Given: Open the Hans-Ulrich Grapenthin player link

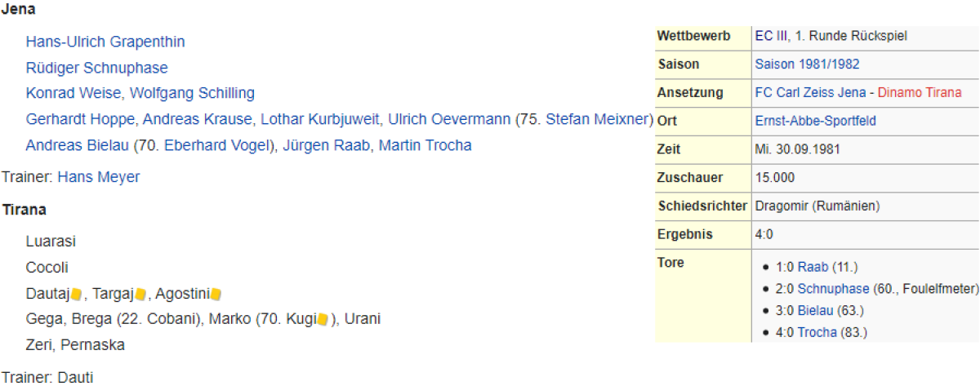Looking at the screenshot, I should pyautogui.click(x=105, y=42).
